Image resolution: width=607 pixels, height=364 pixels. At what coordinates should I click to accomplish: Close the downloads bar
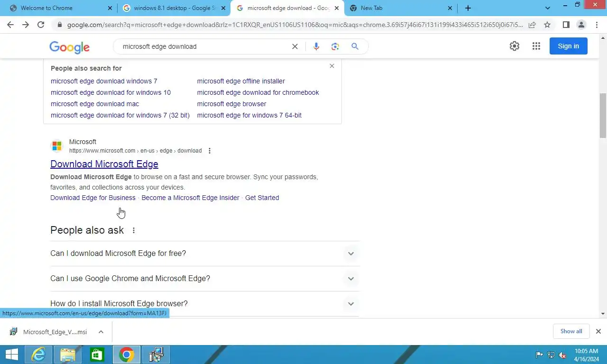[x=598, y=331]
